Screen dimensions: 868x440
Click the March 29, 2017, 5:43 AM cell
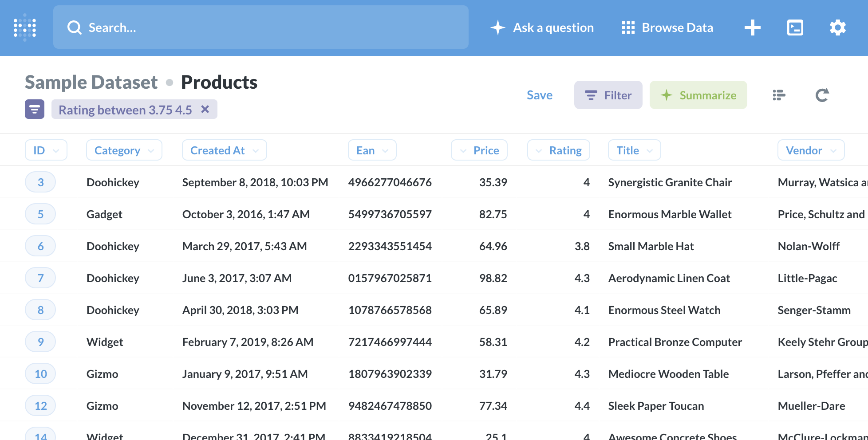pyautogui.click(x=245, y=246)
